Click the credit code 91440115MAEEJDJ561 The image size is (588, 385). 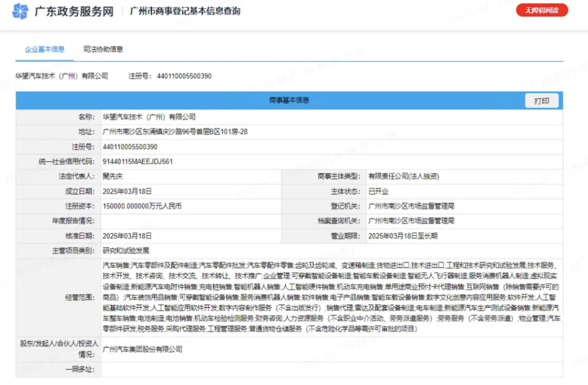tap(138, 162)
